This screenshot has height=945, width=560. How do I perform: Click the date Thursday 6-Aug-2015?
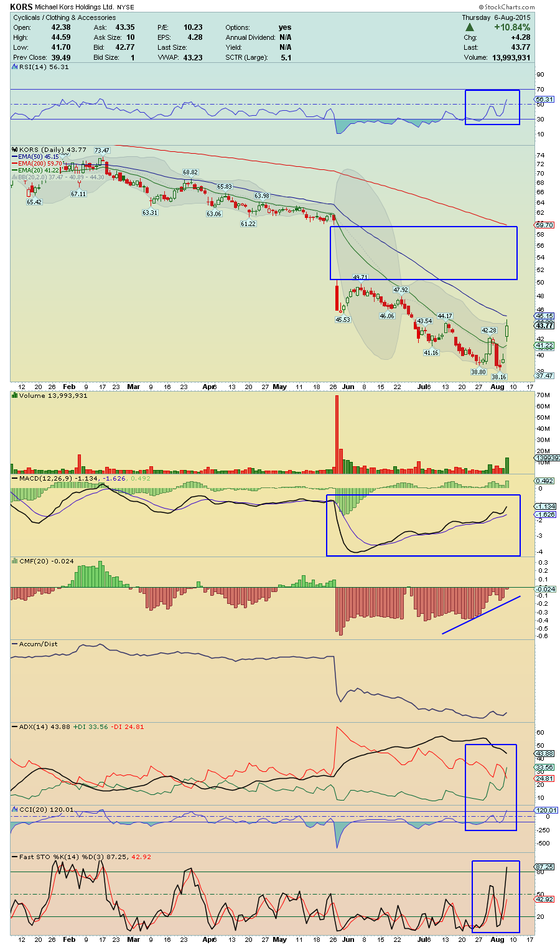pyautogui.click(x=496, y=17)
